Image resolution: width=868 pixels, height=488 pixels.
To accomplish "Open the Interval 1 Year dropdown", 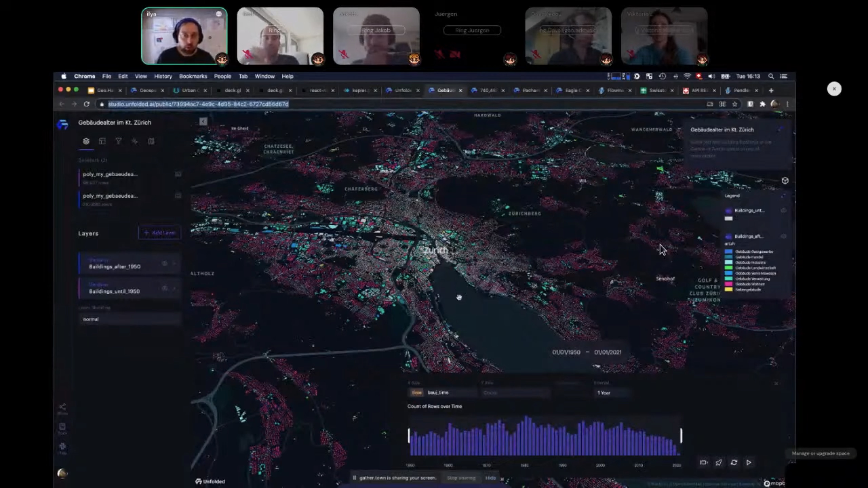I will coord(611,393).
